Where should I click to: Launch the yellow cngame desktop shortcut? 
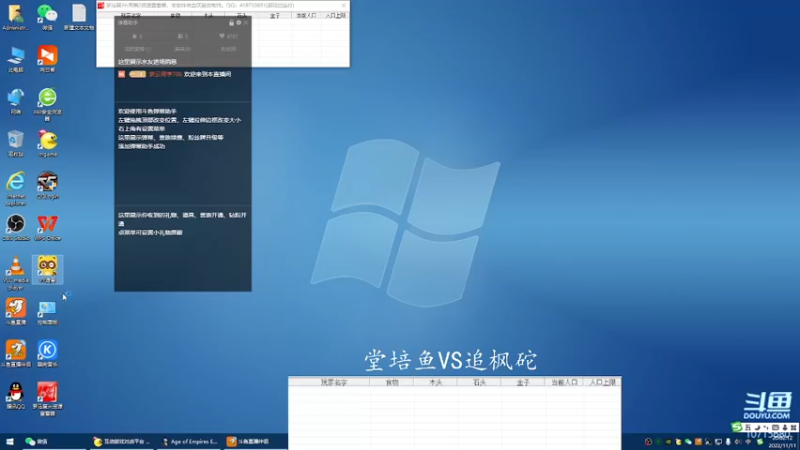(47, 143)
